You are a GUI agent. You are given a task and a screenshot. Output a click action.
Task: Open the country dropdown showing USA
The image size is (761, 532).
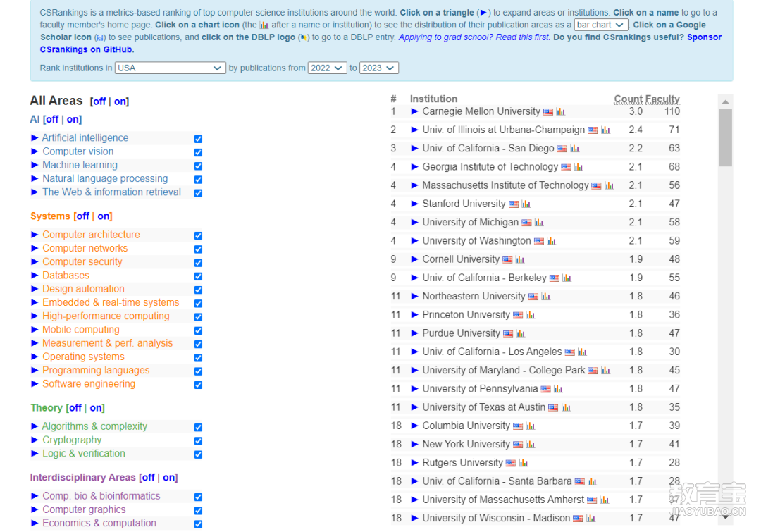click(171, 68)
